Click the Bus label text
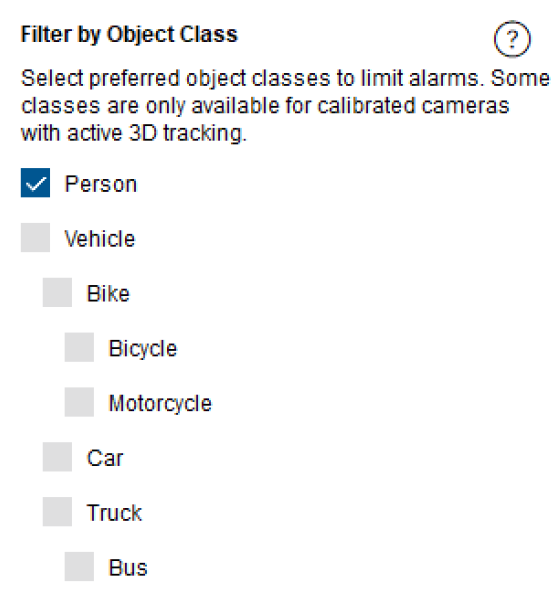Viewport: 559px width, 598px height. coord(128,568)
